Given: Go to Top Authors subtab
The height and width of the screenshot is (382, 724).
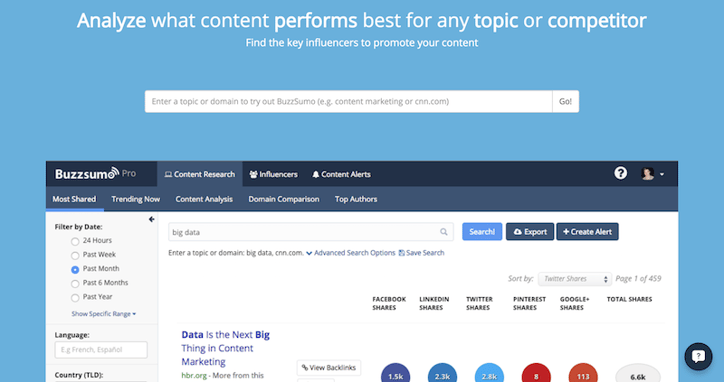Looking at the screenshot, I should pos(356,199).
